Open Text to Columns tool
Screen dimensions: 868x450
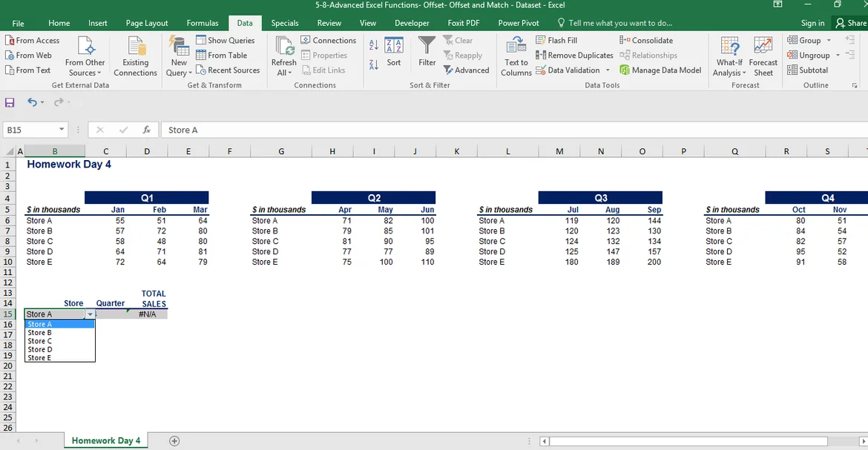tap(516, 46)
